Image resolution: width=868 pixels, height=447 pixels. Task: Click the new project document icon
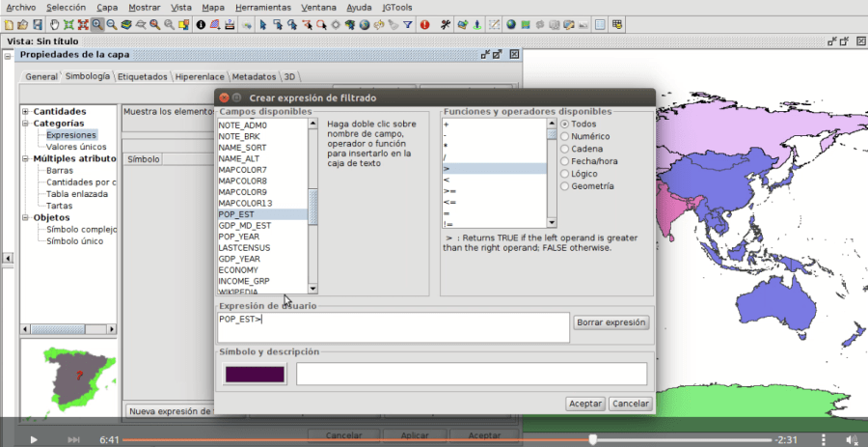click(9, 24)
